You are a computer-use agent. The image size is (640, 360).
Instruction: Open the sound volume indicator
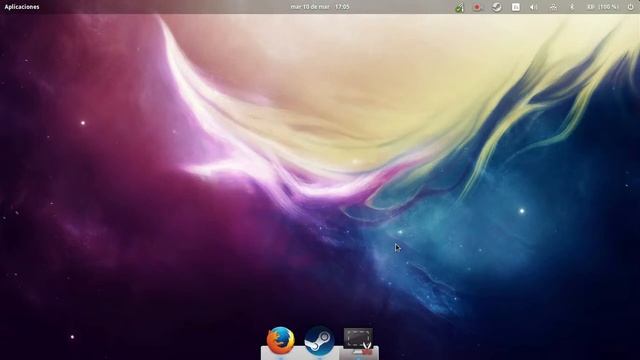[533, 7]
